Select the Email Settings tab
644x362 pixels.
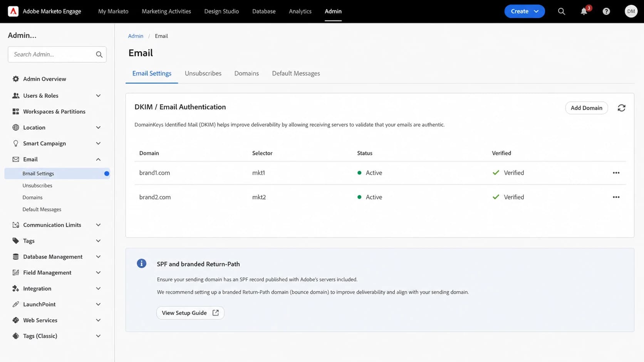coord(152,73)
